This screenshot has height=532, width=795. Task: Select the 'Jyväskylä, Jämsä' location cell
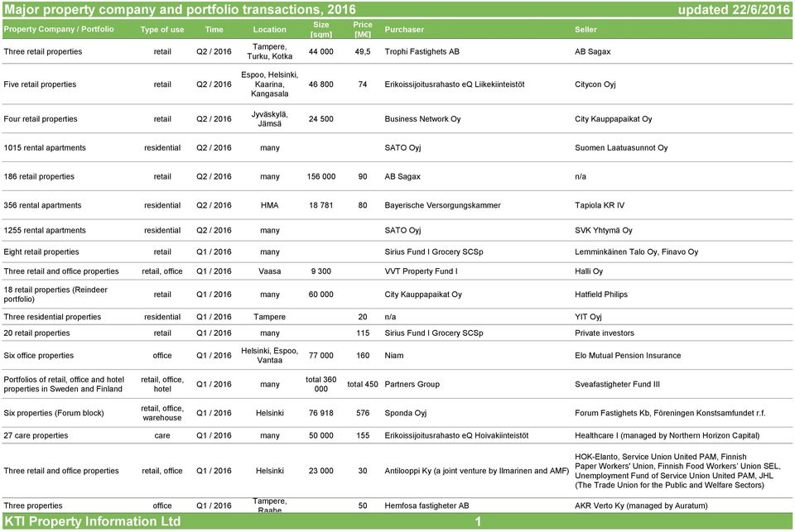pyautogui.click(x=270, y=118)
